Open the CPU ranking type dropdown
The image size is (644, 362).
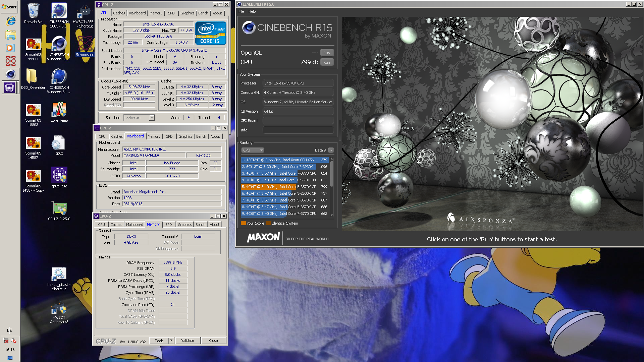(253, 150)
